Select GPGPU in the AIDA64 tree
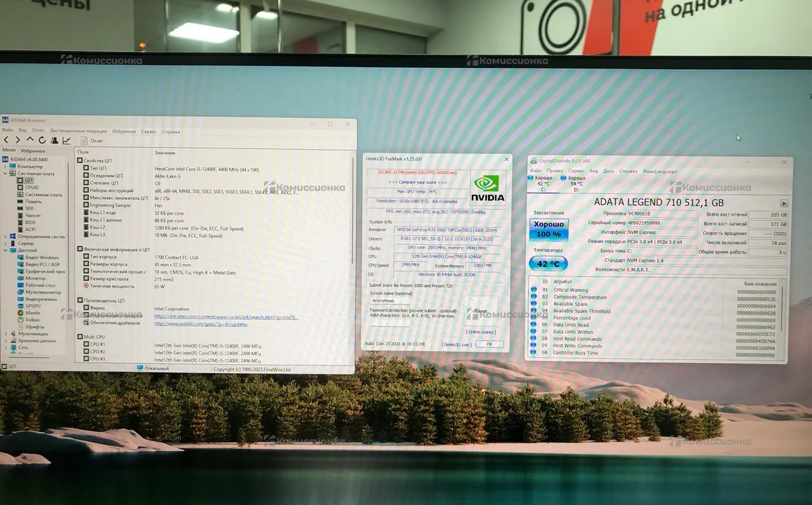The width and height of the screenshot is (812, 505). pos(32,306)
